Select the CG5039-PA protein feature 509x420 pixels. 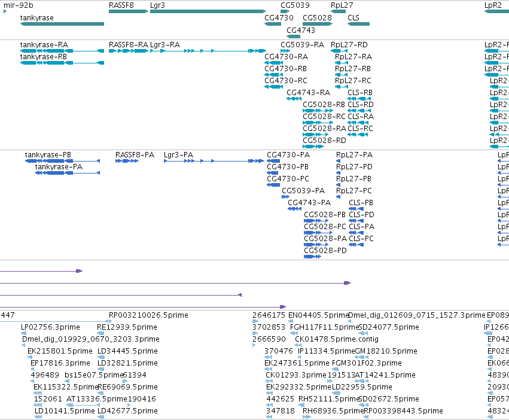[285, 197]
